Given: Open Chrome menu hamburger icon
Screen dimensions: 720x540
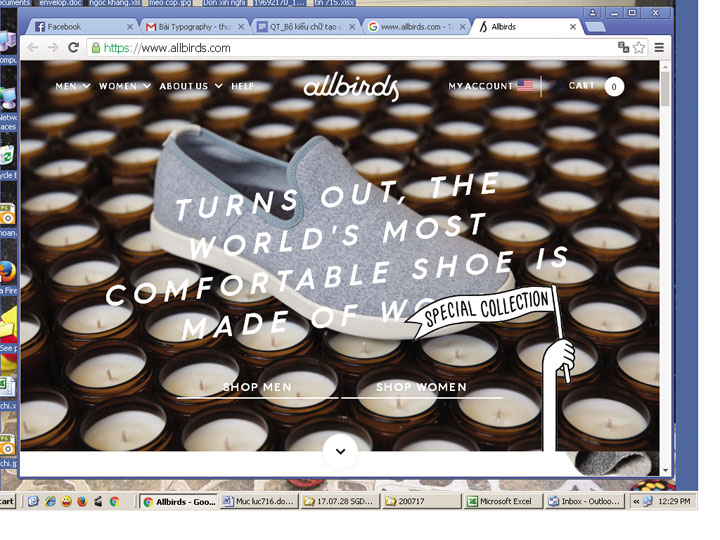Looking at the screenshot, I should tap(659, 47).
